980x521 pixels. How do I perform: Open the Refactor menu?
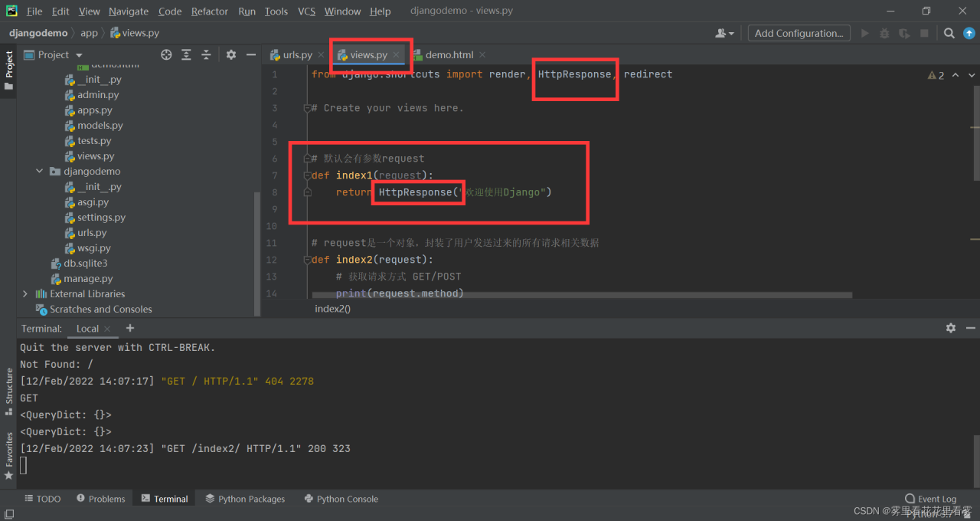point(210,11)
